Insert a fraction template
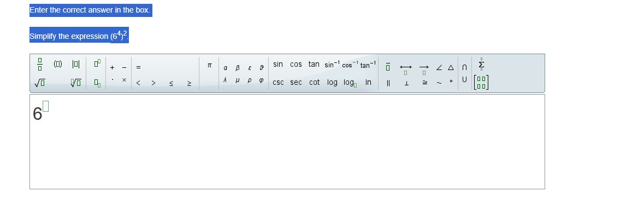 (39, 65)
